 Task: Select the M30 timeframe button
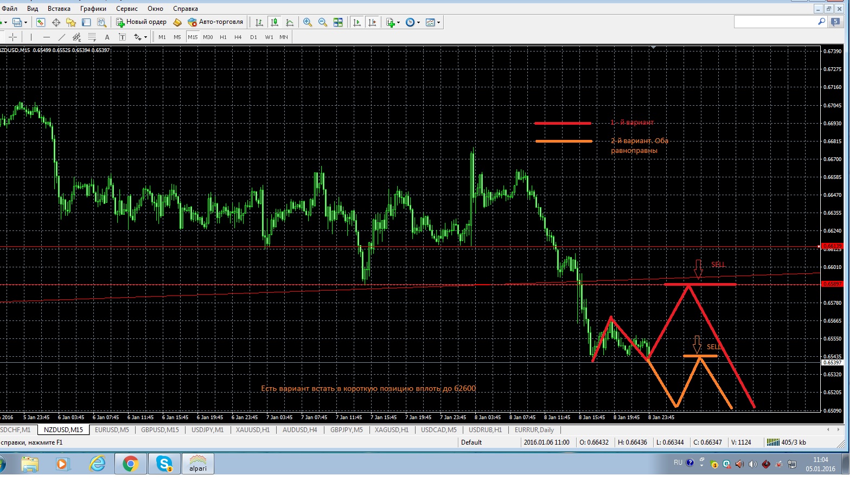(208, 37)
